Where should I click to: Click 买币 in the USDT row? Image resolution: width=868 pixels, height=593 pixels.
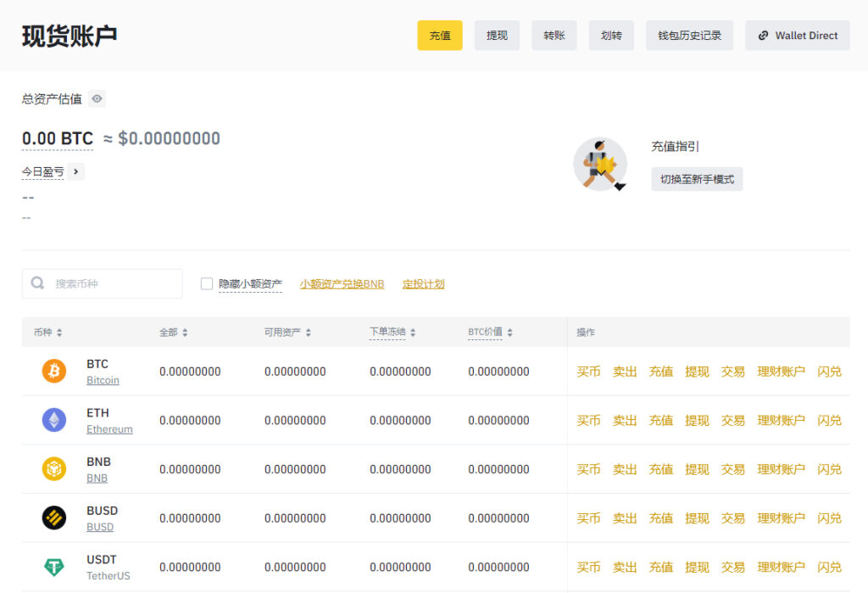[588, 567]
